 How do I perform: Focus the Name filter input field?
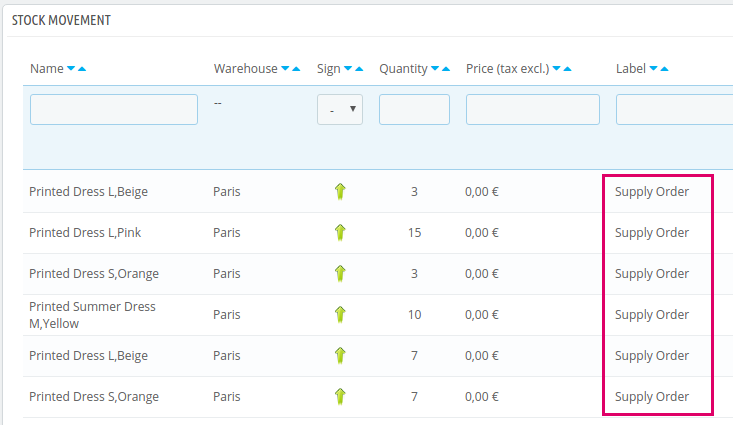(x=114, y=109)
